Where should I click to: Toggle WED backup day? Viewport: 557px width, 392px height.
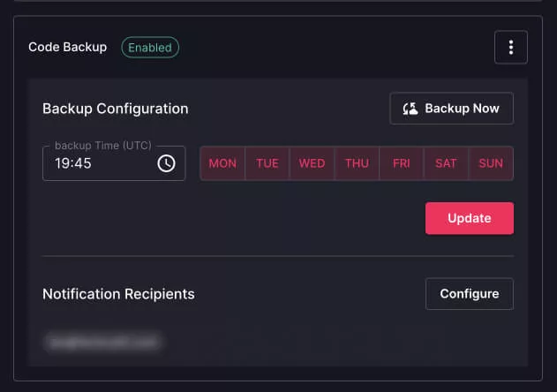coord(312,163)
